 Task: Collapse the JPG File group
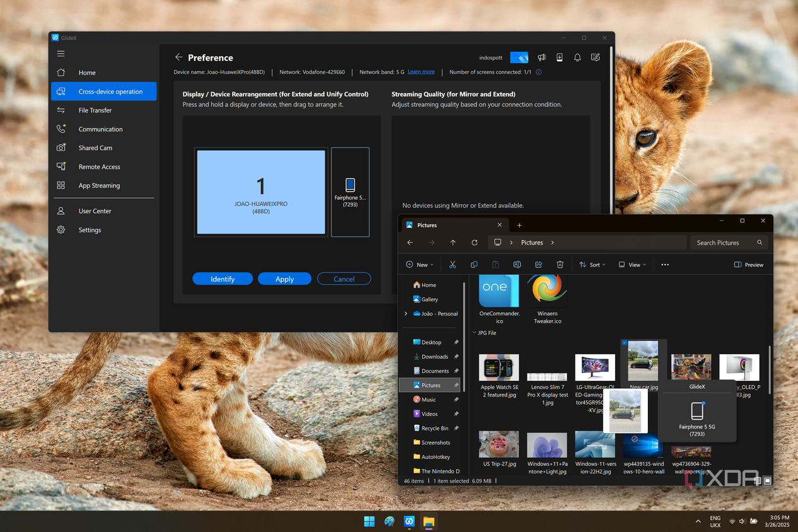pos(474,333)
